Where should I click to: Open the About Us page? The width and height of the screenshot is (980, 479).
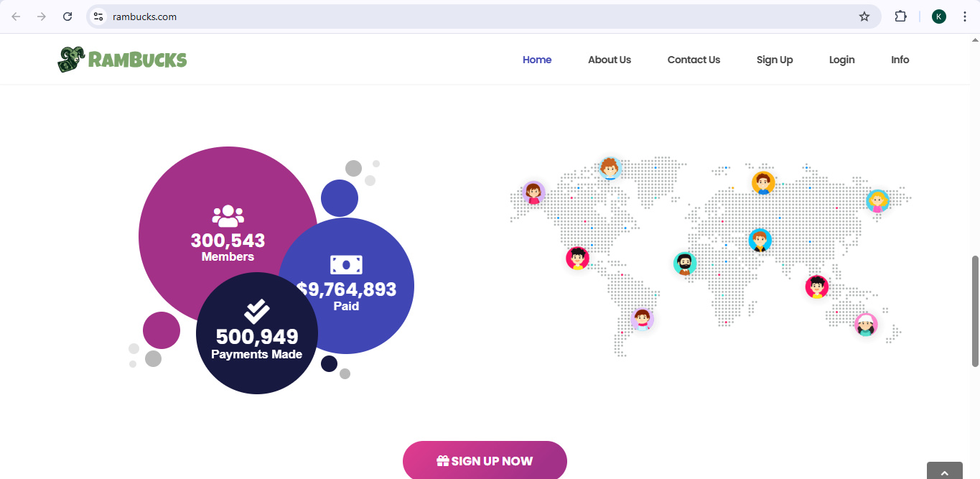(609, 60)
